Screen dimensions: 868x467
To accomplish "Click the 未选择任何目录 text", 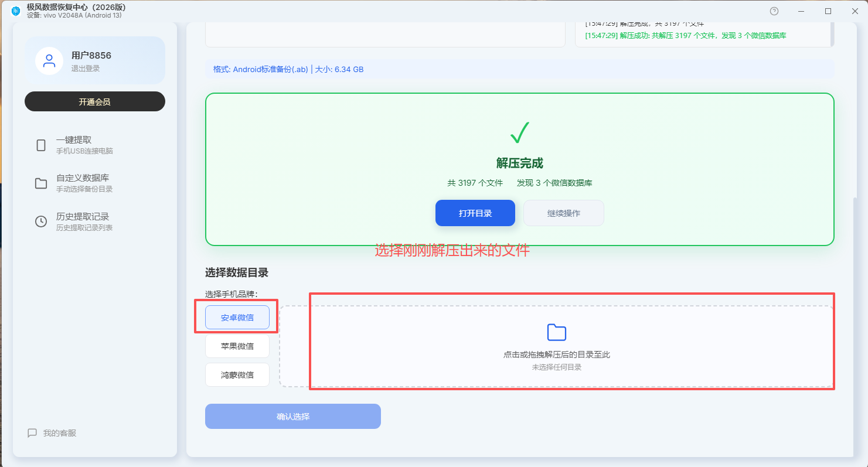I will pyautogui.click(x=556, y=367).
